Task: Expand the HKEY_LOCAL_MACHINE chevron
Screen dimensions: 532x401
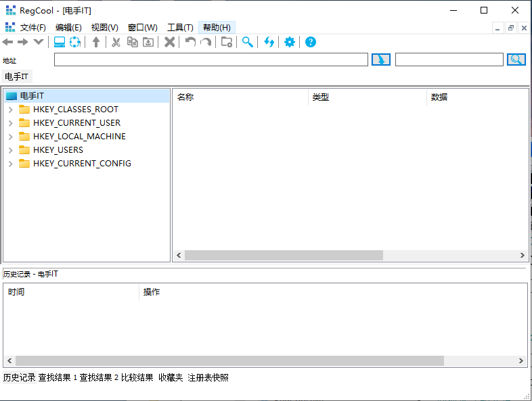Action: (x=11, y=137)
